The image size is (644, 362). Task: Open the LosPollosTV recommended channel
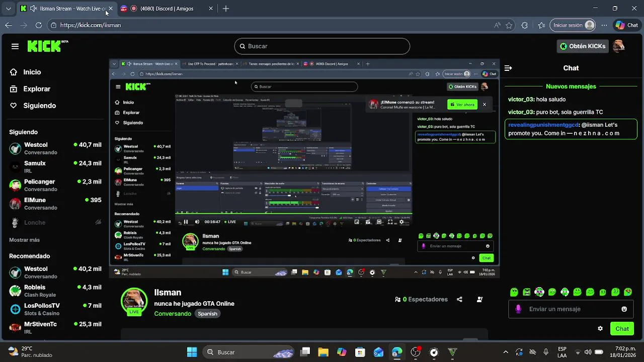pos(55,309)
